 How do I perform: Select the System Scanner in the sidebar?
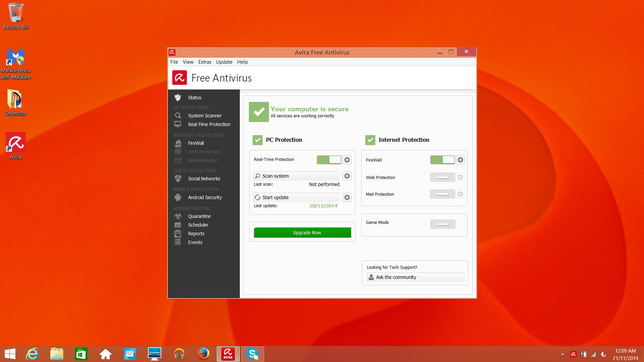pyautogui.click(x=204, y=115)
